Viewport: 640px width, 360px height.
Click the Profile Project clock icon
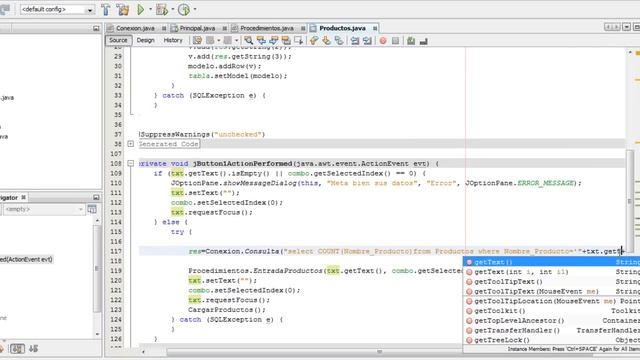(184, 9)
